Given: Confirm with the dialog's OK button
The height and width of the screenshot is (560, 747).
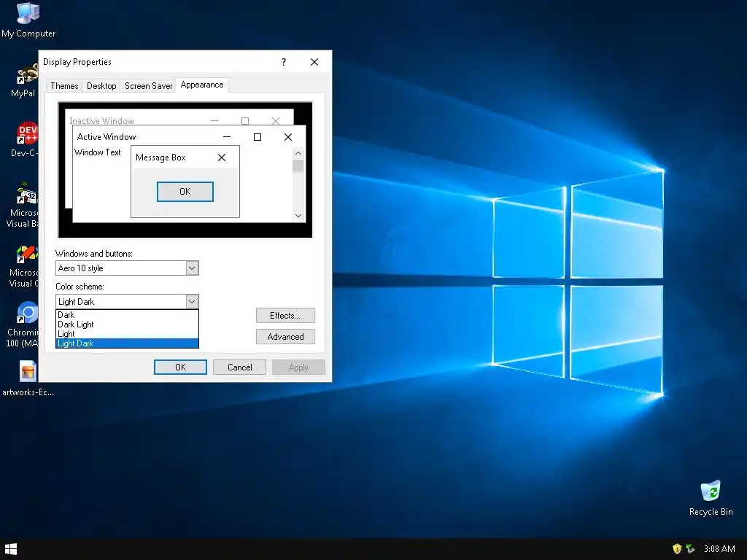Looking at the screenshot, I should pos(181,367).
